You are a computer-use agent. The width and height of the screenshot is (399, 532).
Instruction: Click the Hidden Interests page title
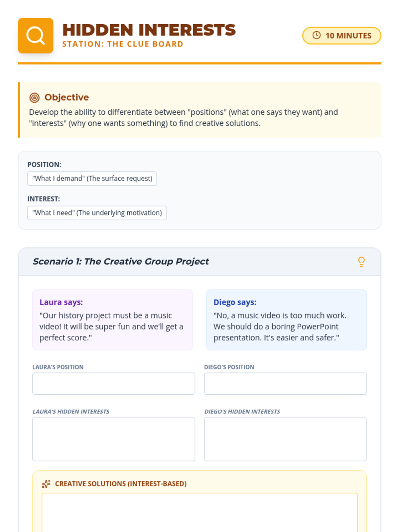point(149,30)
